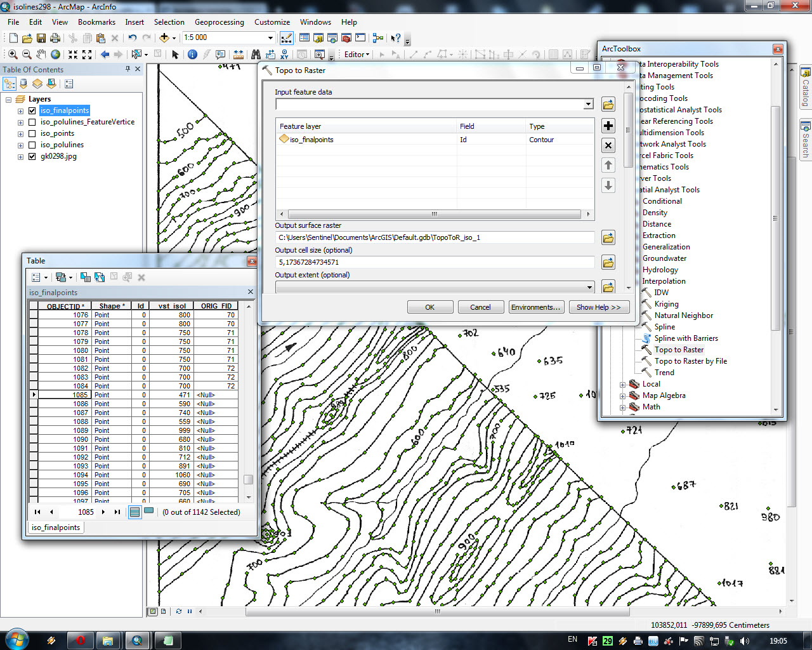Select the Pan hand tool

pos(41,55)
